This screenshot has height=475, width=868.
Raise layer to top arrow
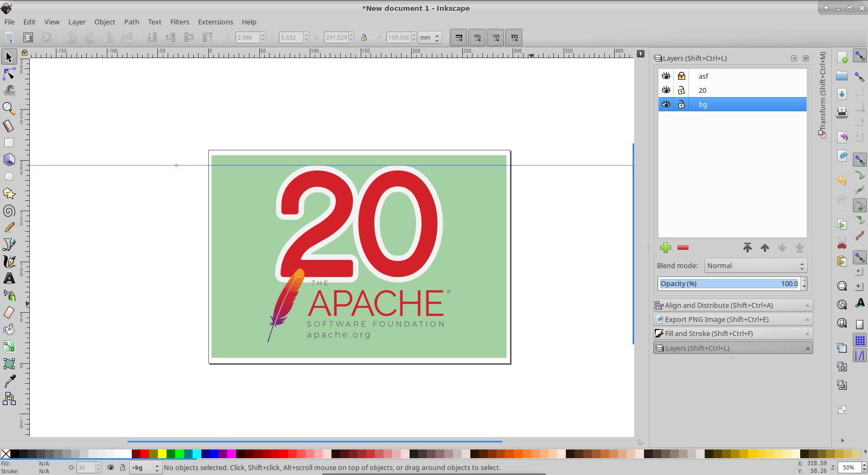pos(748,248)
